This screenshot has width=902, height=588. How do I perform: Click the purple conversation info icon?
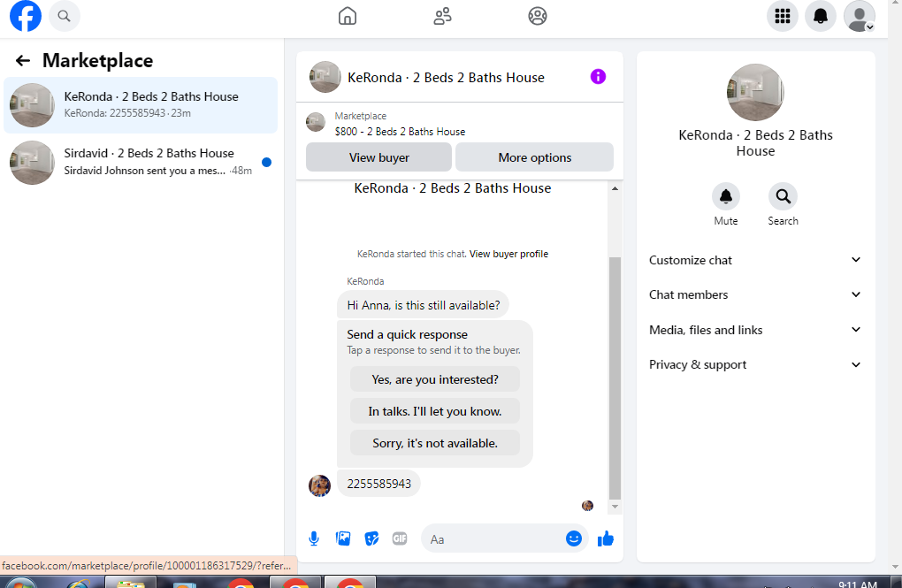coord(599,77)
